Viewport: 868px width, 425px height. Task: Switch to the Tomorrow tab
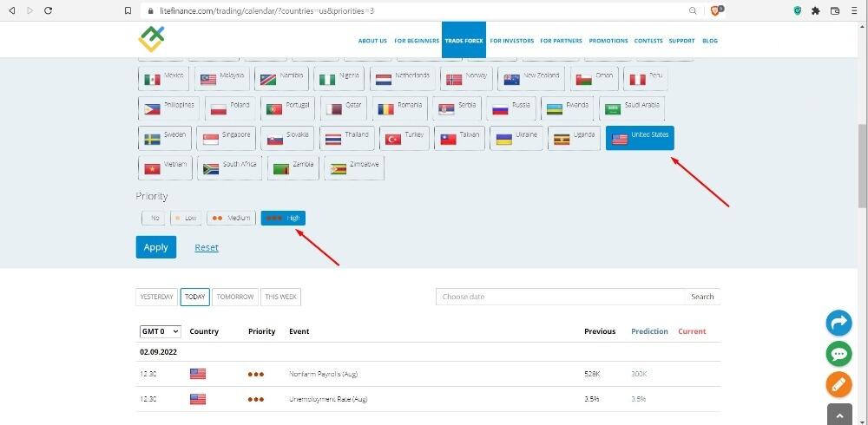(x=235, y=297)
